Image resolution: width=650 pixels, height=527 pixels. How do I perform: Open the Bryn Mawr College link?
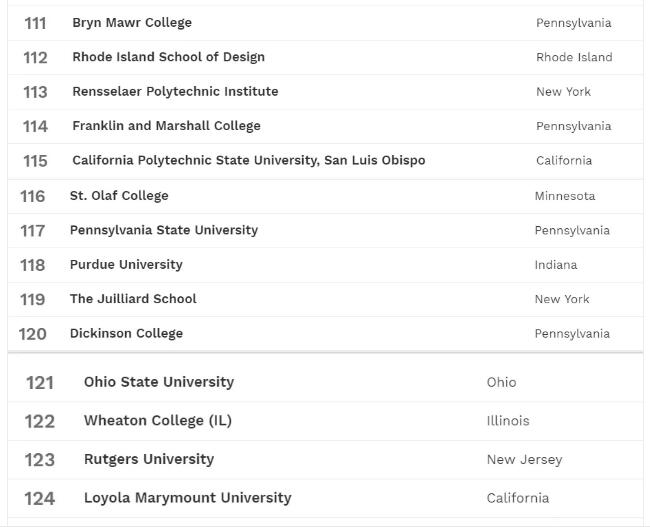(132, 22)
